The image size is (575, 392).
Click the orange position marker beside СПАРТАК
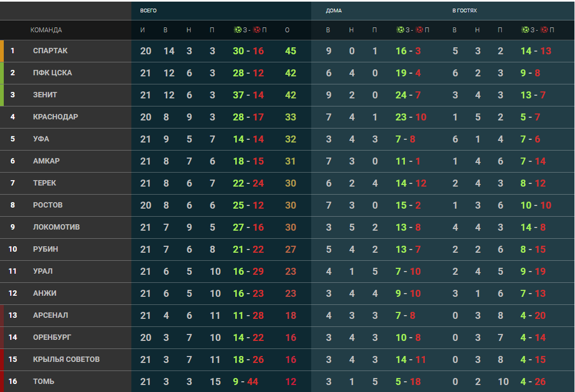[x=2, y=51]
